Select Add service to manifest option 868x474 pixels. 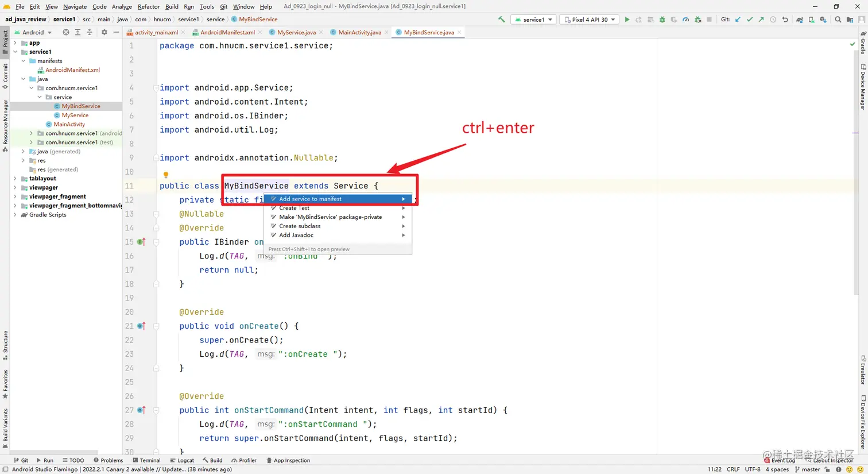[338, 199]
